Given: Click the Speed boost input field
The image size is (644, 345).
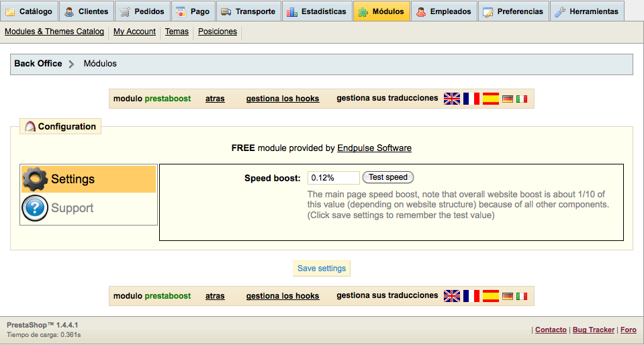Looking at the screenshot, I should tap(334, 178).
